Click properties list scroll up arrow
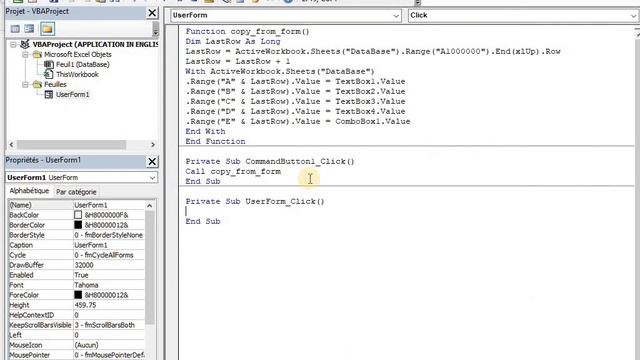Image resolution: width=640 pixels, height=360 pixels. click(149, 205)
